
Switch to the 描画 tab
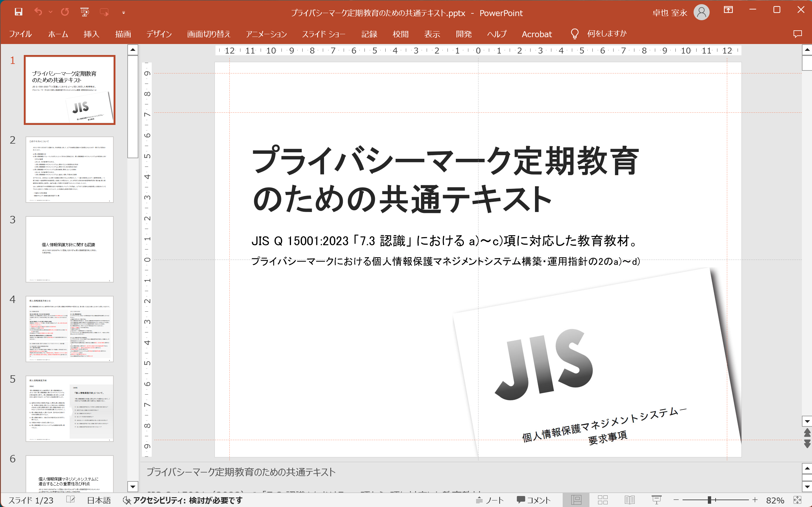point(123,34)
